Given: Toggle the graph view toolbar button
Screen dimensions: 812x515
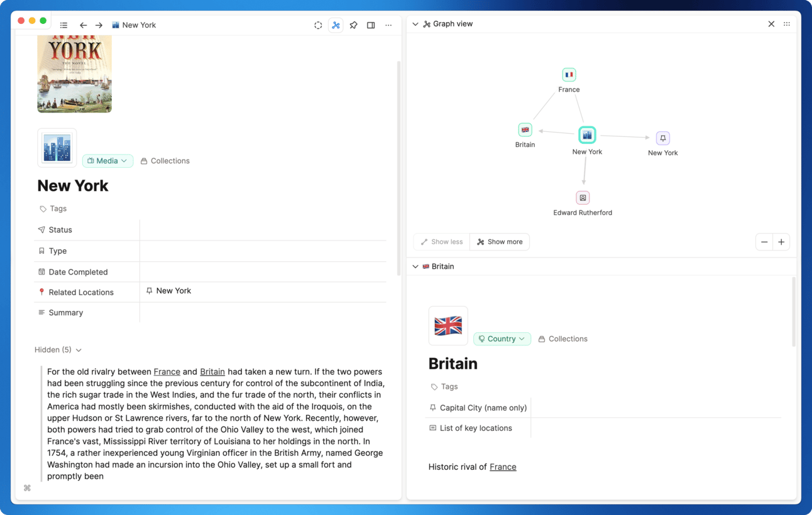Looking at the screenshot, I should tap(336, 25).
